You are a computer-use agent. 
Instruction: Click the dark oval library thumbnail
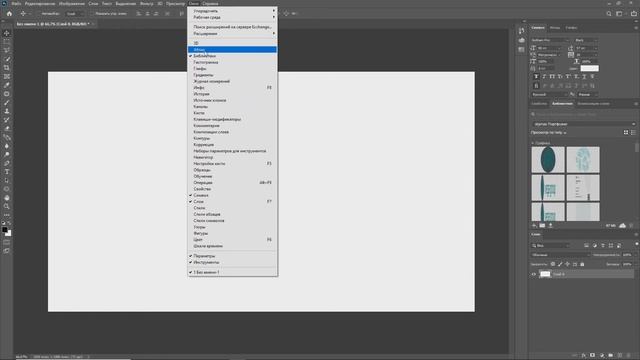tap(548, 160)
